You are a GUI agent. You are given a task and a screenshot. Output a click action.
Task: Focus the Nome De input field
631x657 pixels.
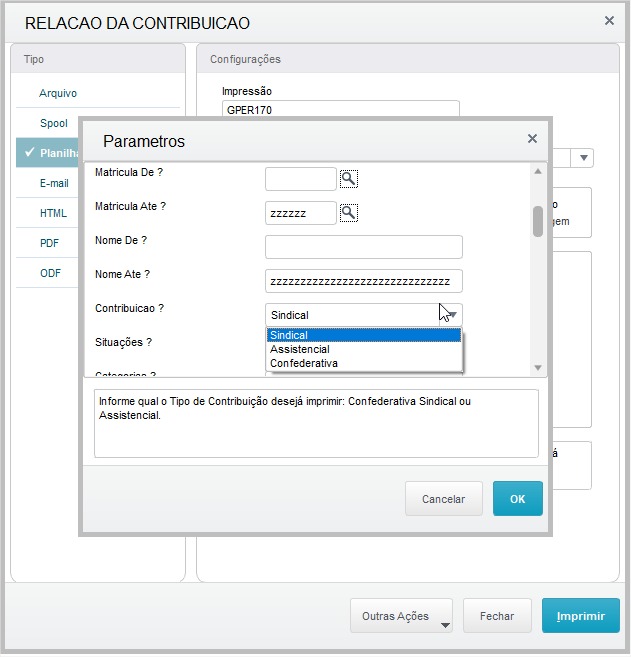click(x=364, y=247)
